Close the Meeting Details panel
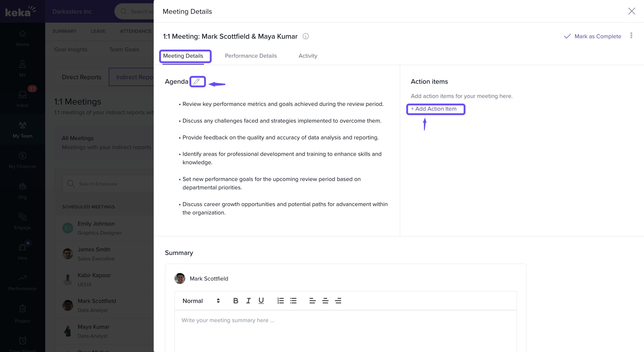Screen dimensions: 644x352 coord(632,11)
